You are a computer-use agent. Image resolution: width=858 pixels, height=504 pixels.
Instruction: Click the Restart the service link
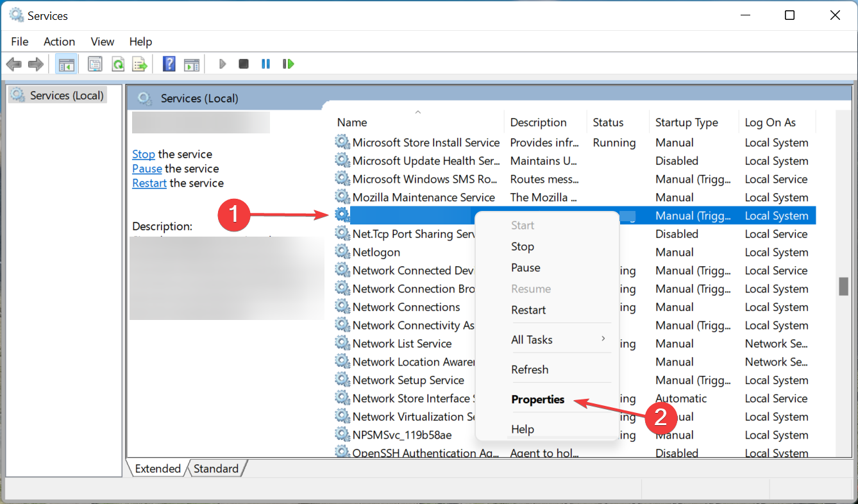point(149,183)
